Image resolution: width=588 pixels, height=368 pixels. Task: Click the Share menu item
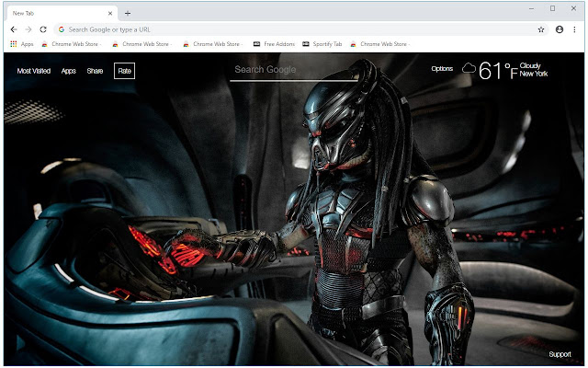[95, 71]
